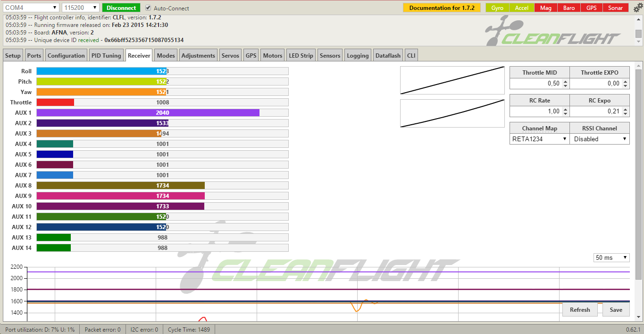Open the 115200 baud rate dropdown
644x334 pixels.
[x=81, y=8]
